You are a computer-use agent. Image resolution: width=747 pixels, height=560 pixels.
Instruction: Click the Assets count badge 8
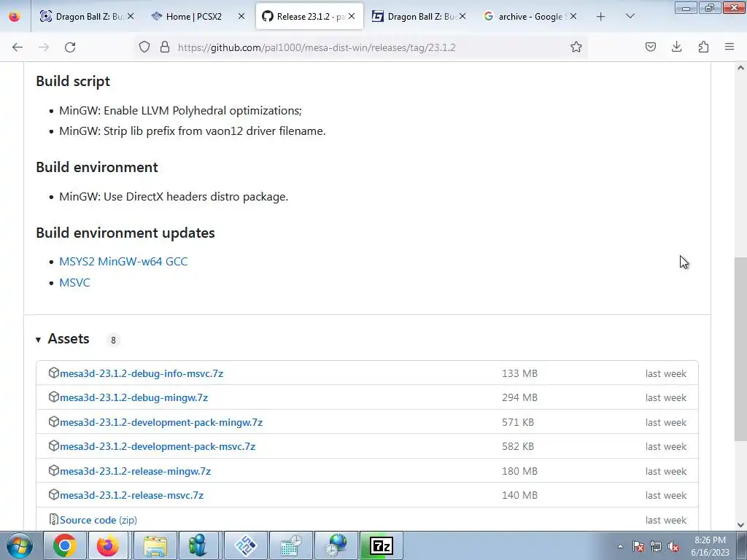[x=113, y=340]
